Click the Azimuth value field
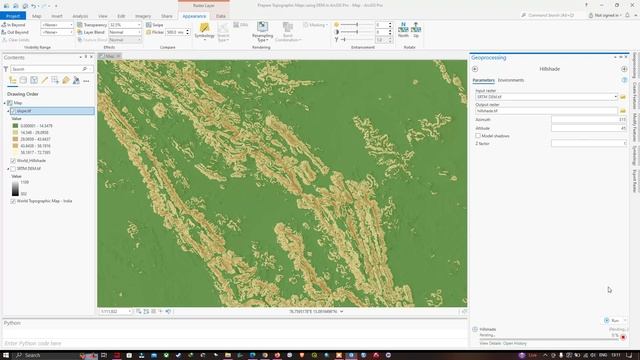 click(x=589, y=120)
